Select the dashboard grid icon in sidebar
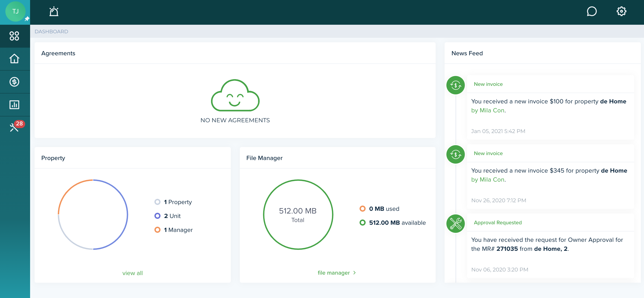This screenshot has width=644, height=298. tap(14, 36)
